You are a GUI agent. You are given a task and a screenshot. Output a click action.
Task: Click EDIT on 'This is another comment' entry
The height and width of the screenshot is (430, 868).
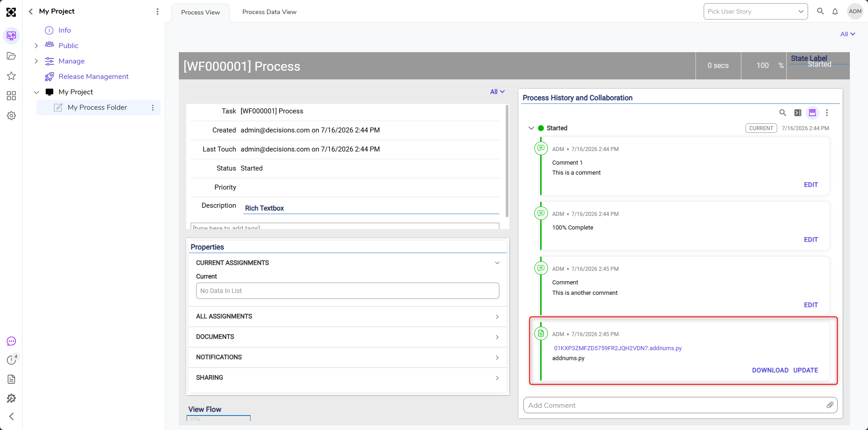pos(811,305)
